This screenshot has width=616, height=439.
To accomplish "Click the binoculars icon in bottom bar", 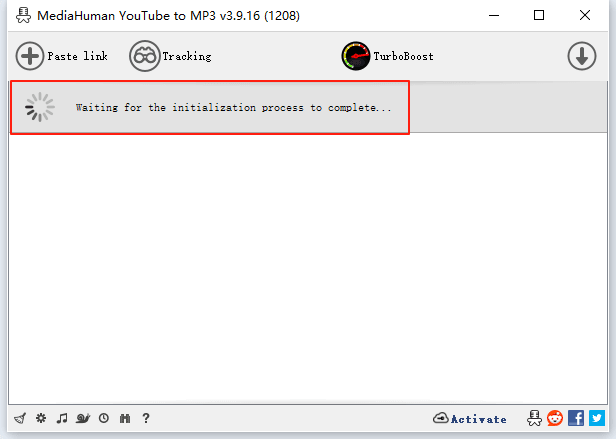I will (125, 419).
